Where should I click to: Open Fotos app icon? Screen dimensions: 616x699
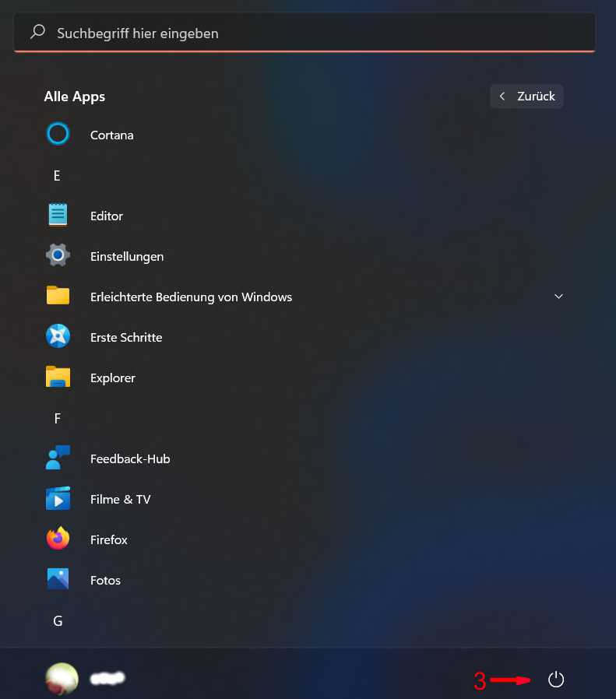[x=58, y=578]
